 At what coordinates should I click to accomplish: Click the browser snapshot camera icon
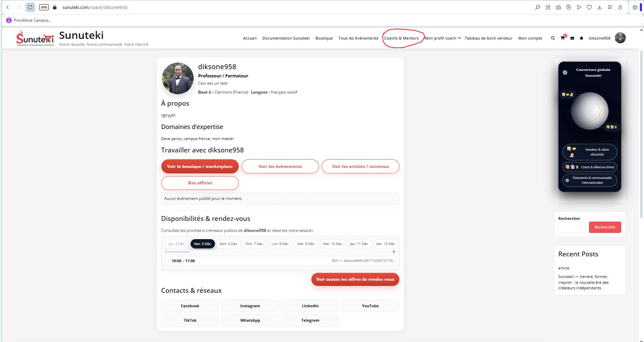pyautogui.click(x=558, y=7)
